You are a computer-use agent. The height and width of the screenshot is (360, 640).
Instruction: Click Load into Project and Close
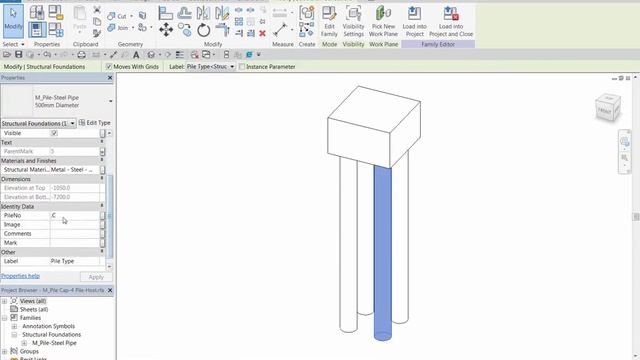(x=451, y=22)
